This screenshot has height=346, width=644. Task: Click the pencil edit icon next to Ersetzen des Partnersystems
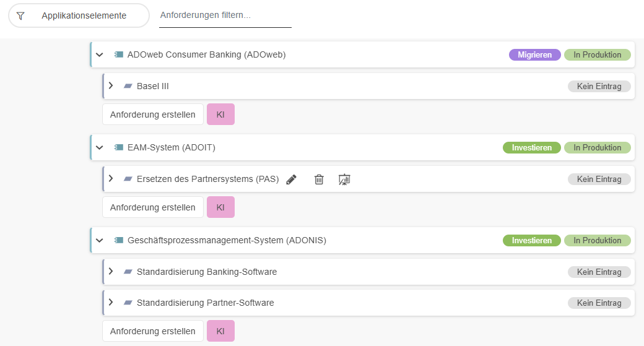coord(291,179)
